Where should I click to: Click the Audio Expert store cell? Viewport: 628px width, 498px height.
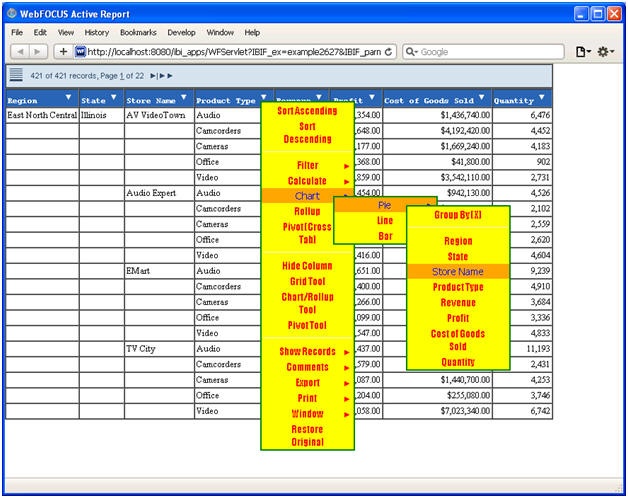coord(159,193)
